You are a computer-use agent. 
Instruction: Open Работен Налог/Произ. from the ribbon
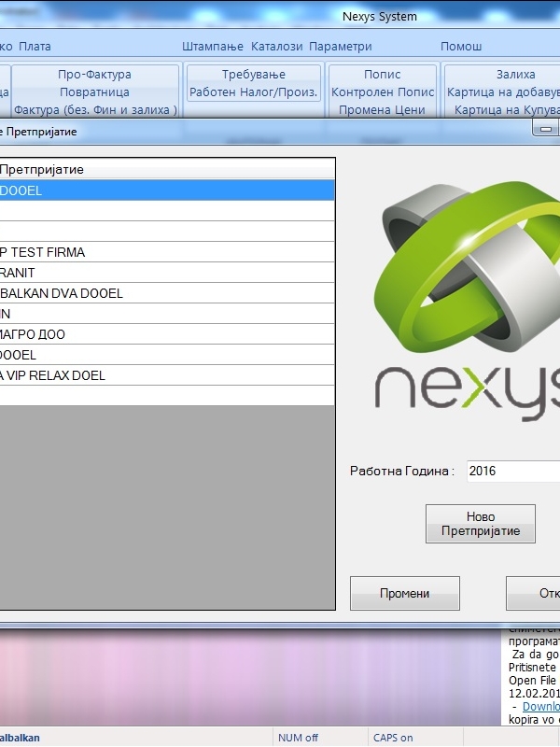click(253, 92)
